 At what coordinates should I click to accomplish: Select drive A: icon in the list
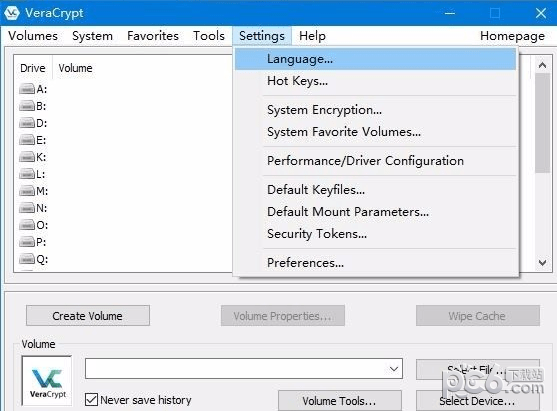click(x=27, y=89)
